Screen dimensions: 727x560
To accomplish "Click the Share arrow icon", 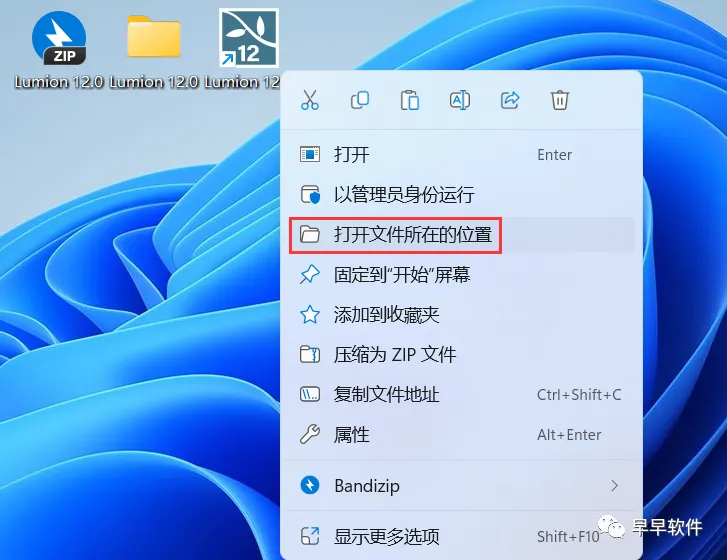I will point(510,100).
